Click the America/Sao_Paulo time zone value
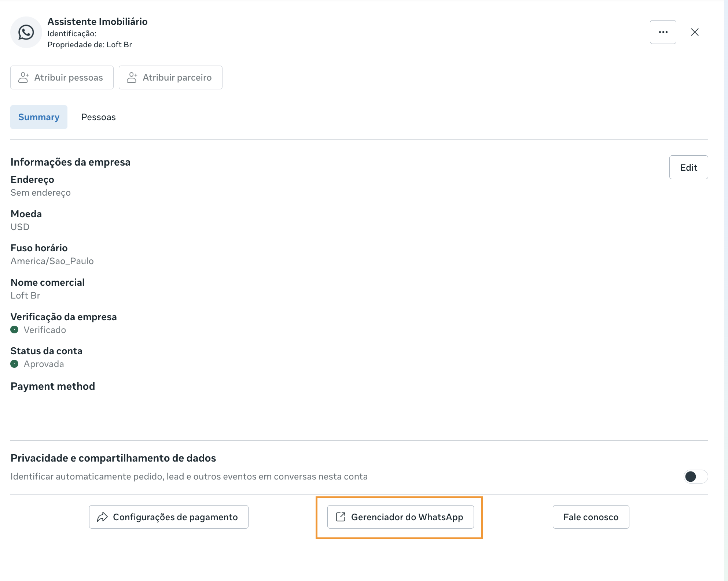This screenshot has width=728, height=581. tap(52, 261)
